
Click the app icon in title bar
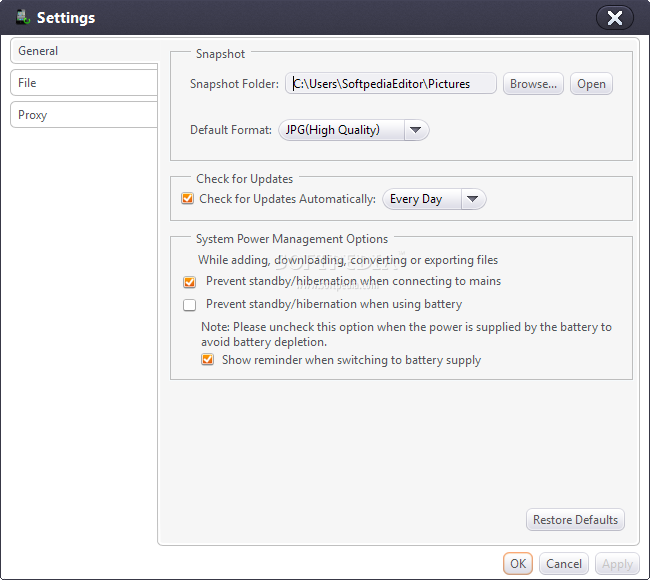click(x=23, y=17)
